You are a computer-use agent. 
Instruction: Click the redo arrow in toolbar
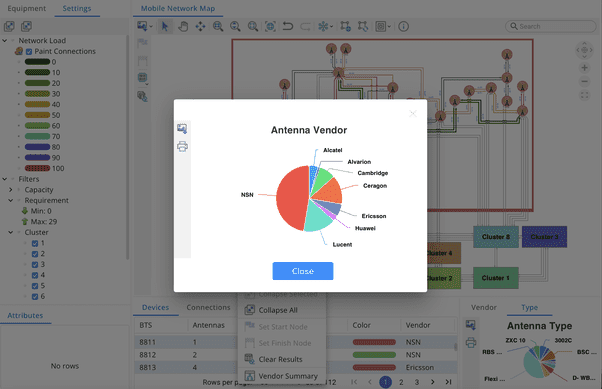coord(305,26)
